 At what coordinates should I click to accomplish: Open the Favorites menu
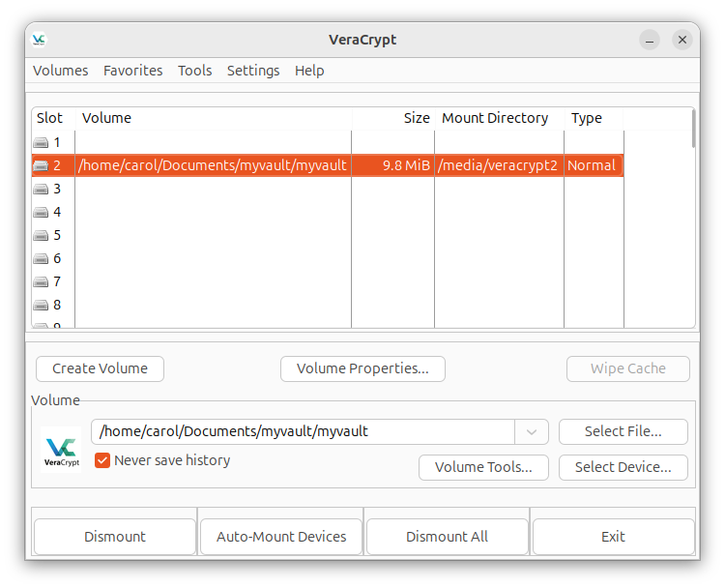tap(133, 71)
